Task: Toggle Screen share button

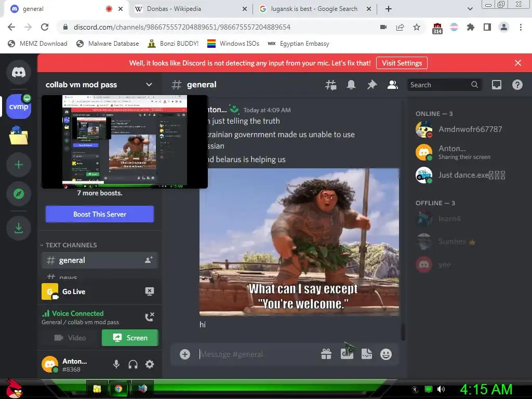Action: click(130, 338)
